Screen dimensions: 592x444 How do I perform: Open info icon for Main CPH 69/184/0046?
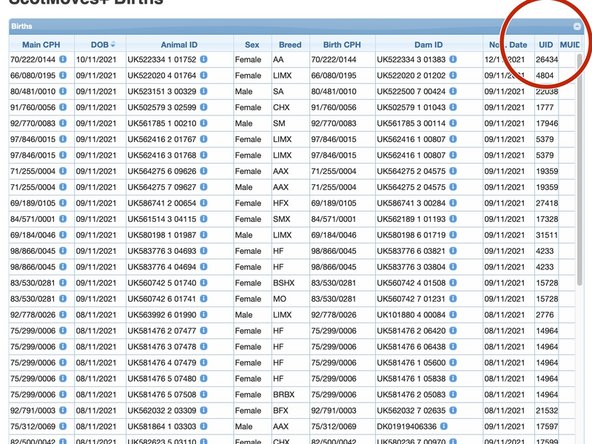[63, 235]
